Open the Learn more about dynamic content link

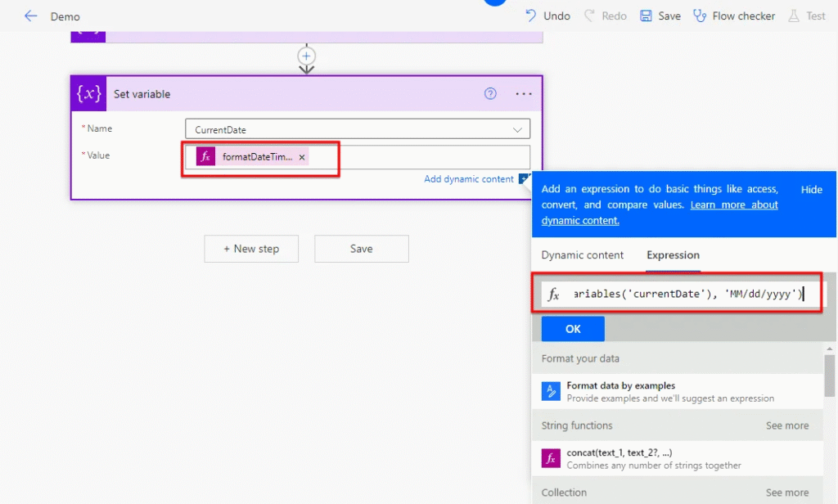tap(733, 205)
